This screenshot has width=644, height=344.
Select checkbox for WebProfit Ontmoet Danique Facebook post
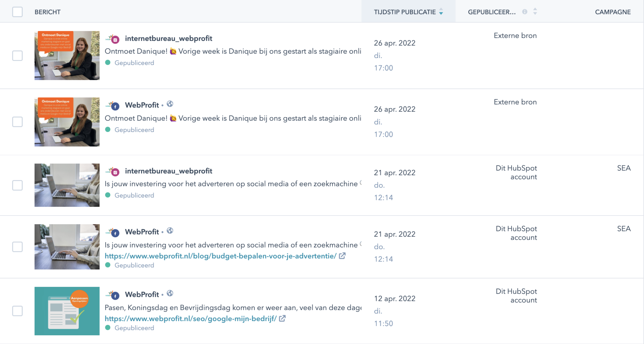[x=17, y=122]
